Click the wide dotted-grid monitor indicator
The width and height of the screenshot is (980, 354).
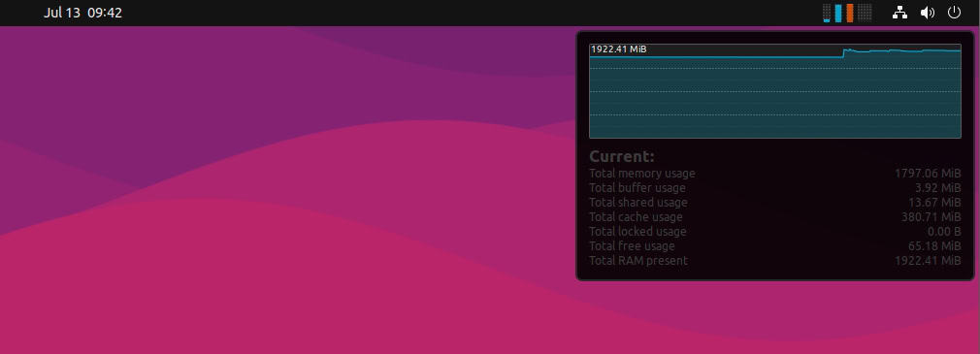865,13
